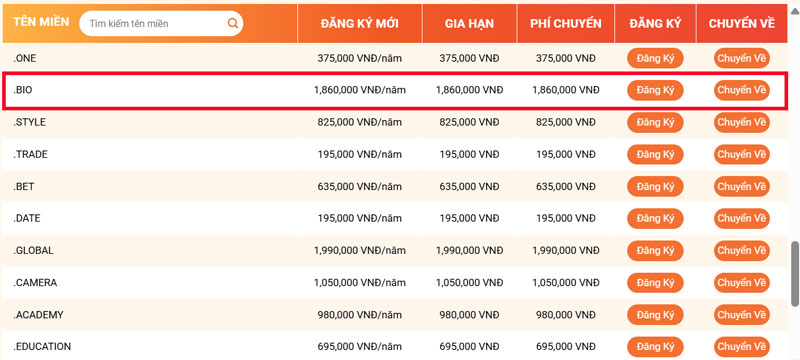
Task: Click the scrollbar up arrow
Action: 794,9
